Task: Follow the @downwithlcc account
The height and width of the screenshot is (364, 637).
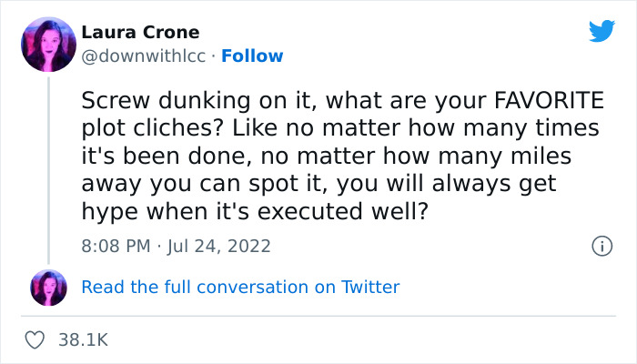Action: [x=252, y=56]
